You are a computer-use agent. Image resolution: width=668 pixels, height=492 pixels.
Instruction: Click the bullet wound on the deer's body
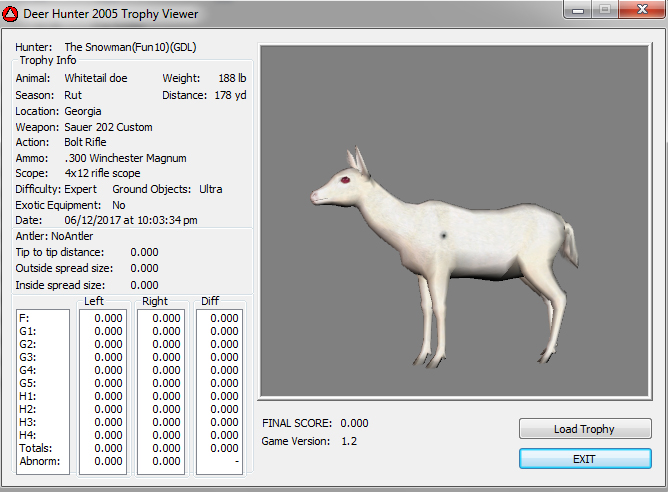pos(441,236)
